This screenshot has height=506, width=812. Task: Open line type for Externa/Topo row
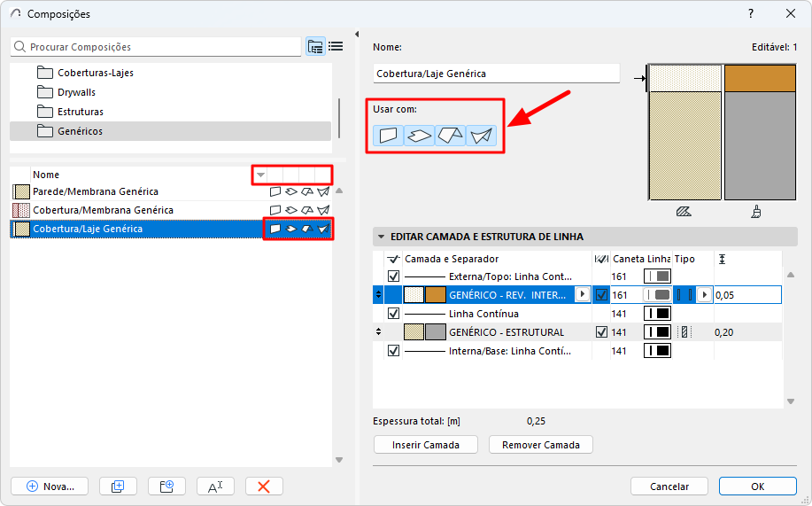point(657,276)
